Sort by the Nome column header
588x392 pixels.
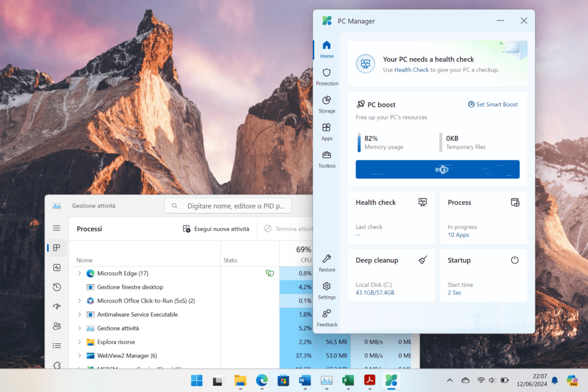click(x=84, y=260)
